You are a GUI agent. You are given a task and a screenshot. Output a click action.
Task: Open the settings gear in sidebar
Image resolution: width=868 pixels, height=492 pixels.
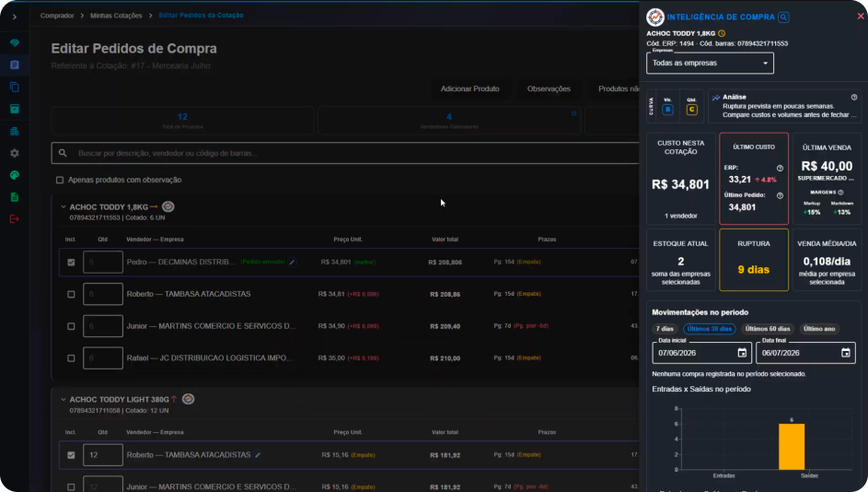15,154
